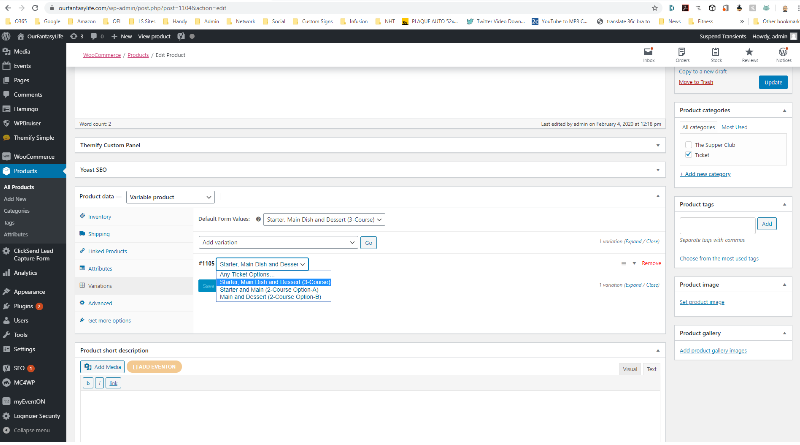800x445 pixels.
Task: Open the Add variation dropdown
Action: (x=277, y=242)
